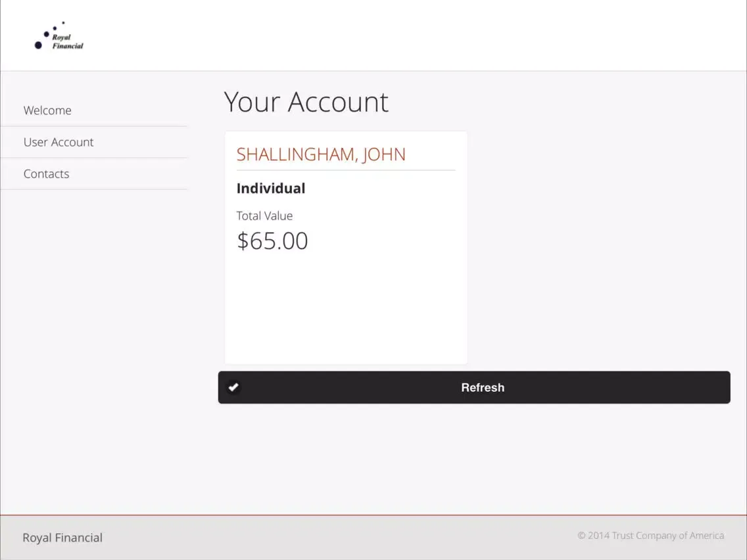747x560 pixels.
Task: Click Royal Financial text in the footer
Action: (x=62, y=538)
